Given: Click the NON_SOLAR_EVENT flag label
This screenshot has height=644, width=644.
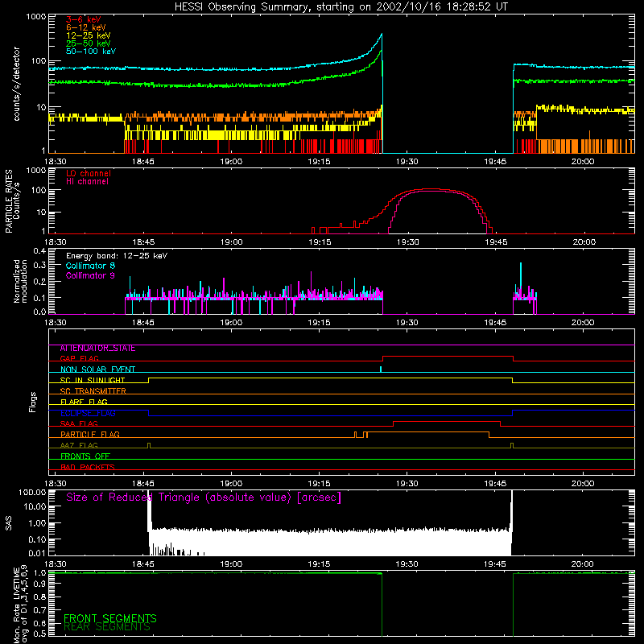Looking at the screenshot, I should point(97,369).
